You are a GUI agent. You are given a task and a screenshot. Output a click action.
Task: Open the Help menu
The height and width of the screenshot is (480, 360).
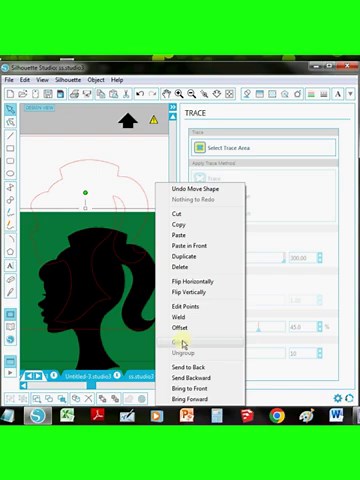click(117, 80)
